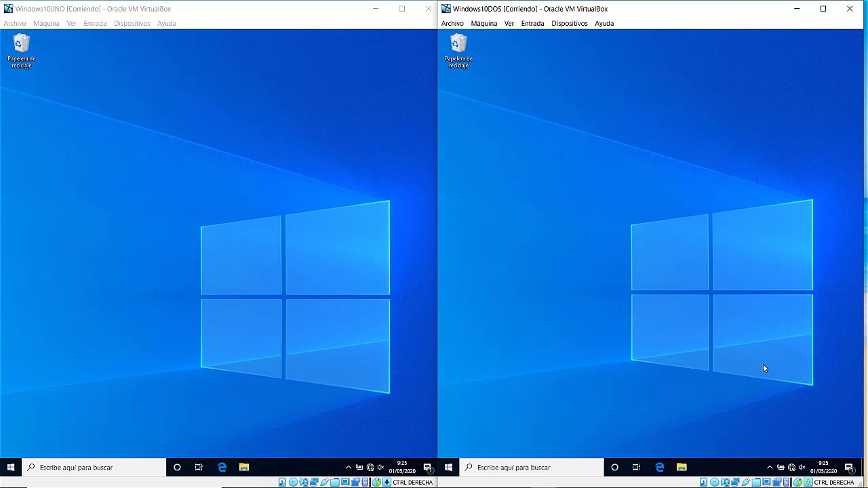Viewport: 868px width, 488px height.
Task: Click audio indicator in Windows10DOS status bar
Action: 726,482
